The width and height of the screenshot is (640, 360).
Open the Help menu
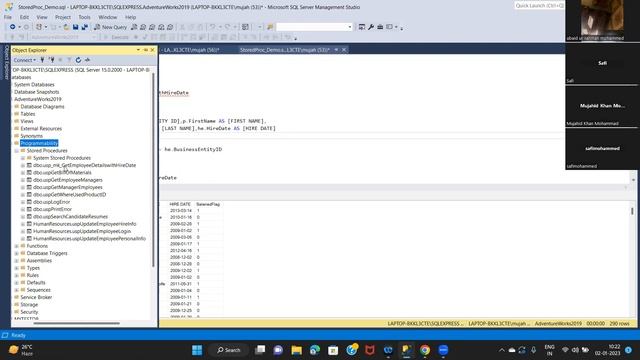pos(131,17)
